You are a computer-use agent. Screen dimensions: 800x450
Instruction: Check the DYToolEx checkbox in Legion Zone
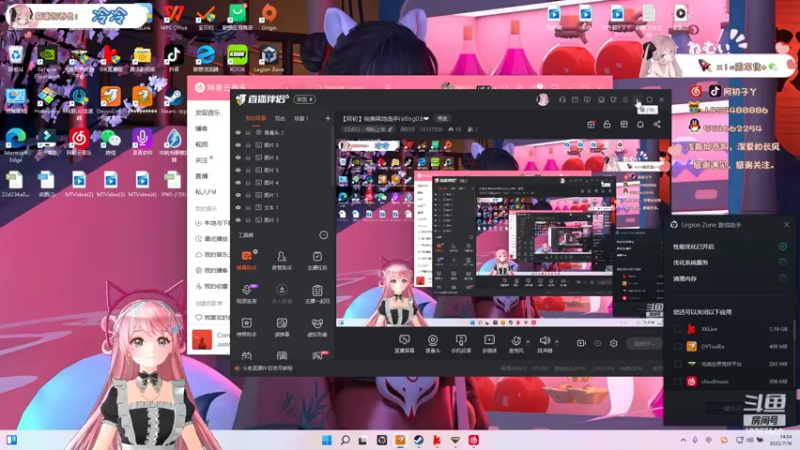(678, 346)
